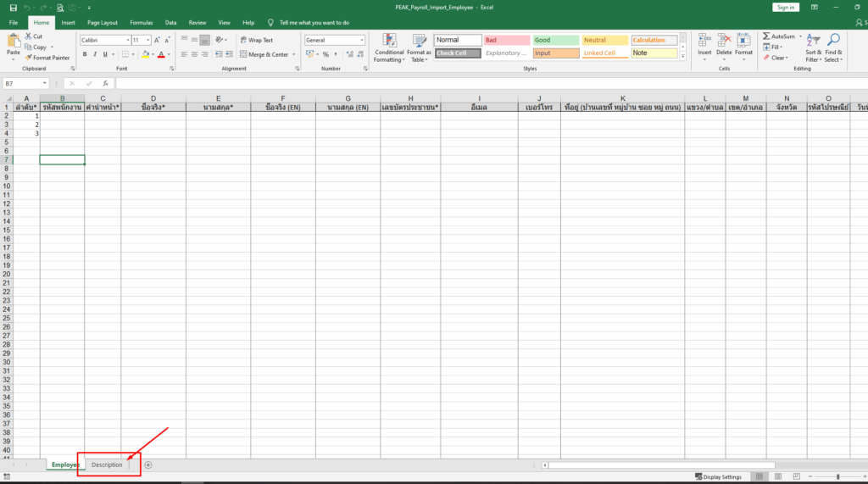This screenshot has height=484, width=868.
Task: Open Find & Select menu
Action: pos(833,48)
